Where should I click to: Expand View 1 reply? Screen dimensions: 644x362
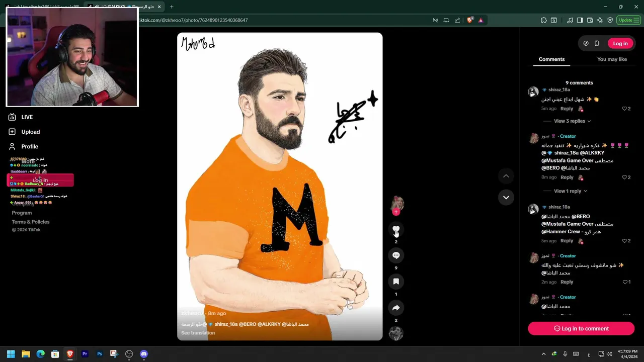pyautogui.click(x=571, y=191)
